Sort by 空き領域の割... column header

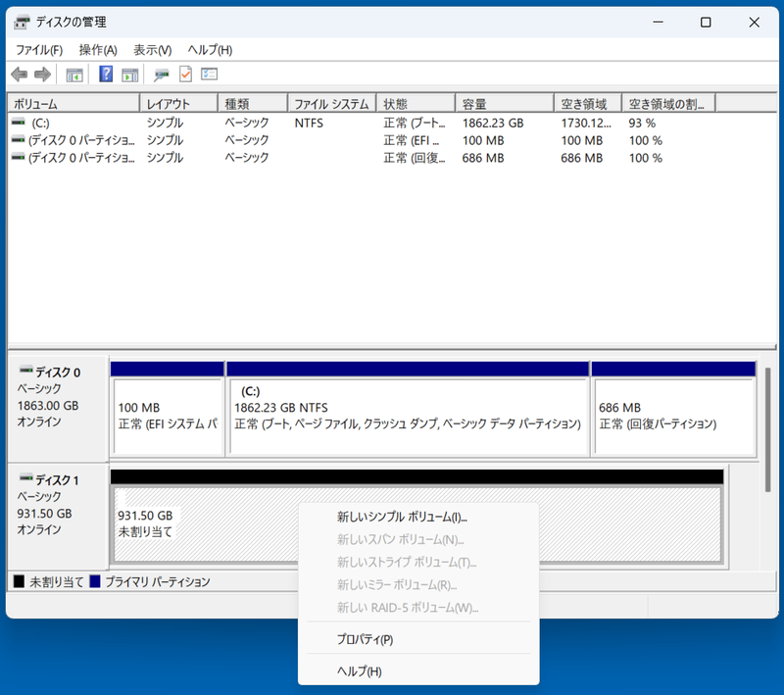coord(668,104)
